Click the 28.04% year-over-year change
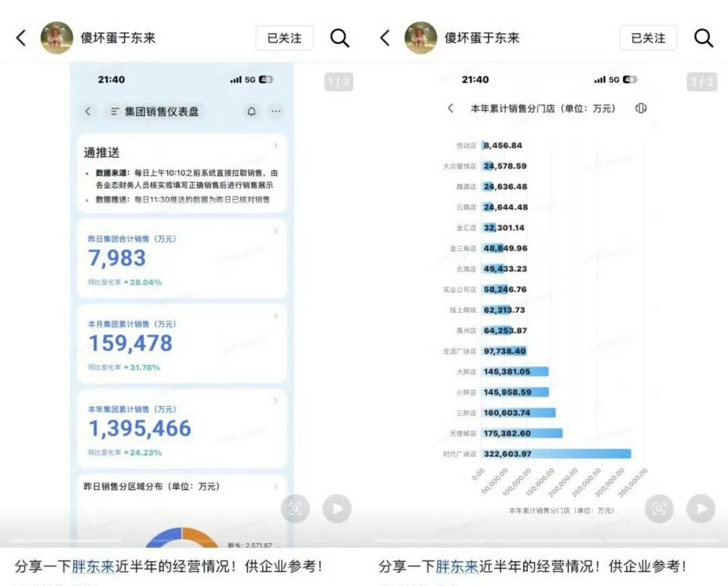 [143, 282]
